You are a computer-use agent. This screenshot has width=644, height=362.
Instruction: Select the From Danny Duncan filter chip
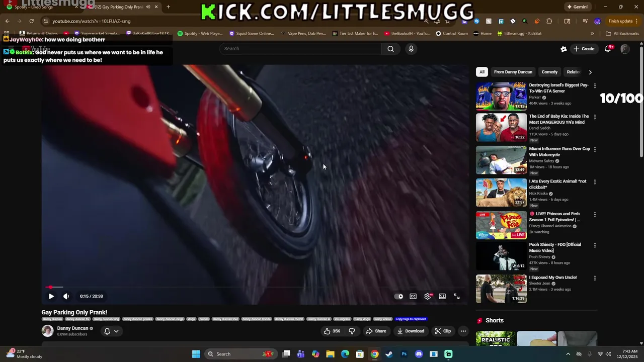coord(513,72)
